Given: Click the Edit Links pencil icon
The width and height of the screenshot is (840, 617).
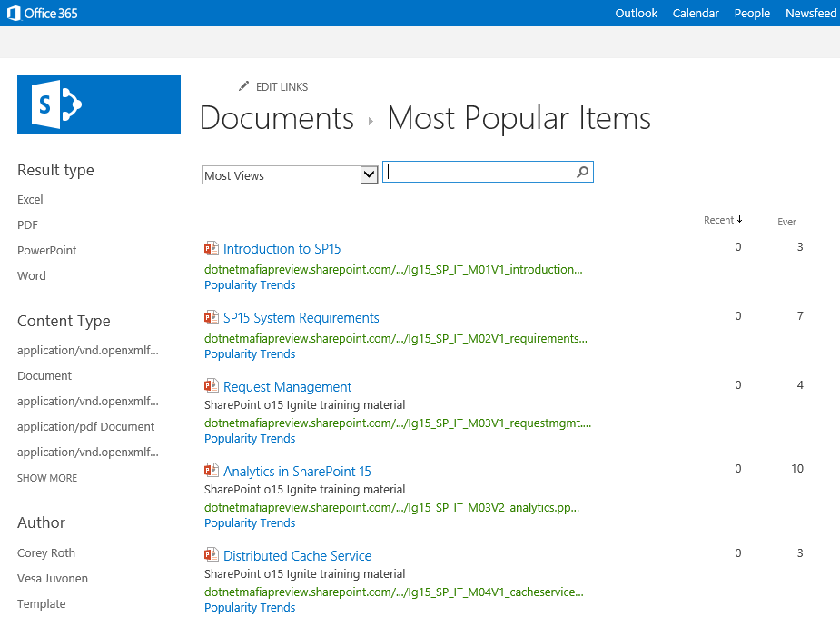Looking at the screenshot, I should (x=243, y=86).
